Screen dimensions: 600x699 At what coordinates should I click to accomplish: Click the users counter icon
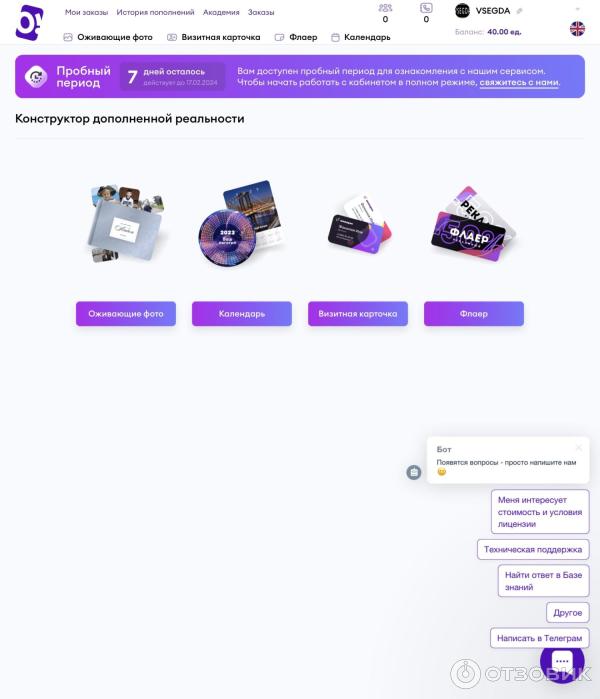(385, 8)
